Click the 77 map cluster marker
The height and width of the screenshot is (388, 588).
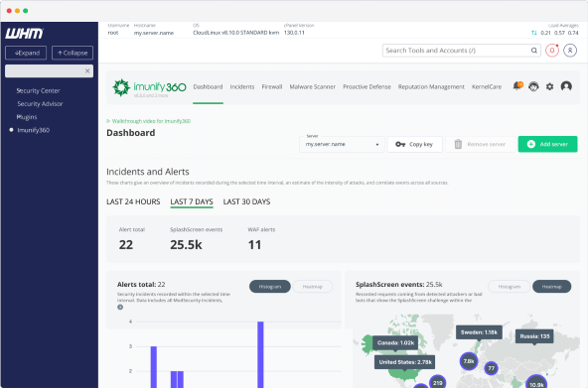[x=492, y=368]
